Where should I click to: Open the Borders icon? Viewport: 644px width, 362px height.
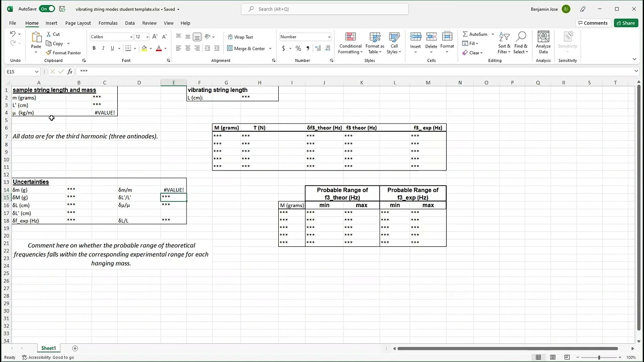point(128,48)
